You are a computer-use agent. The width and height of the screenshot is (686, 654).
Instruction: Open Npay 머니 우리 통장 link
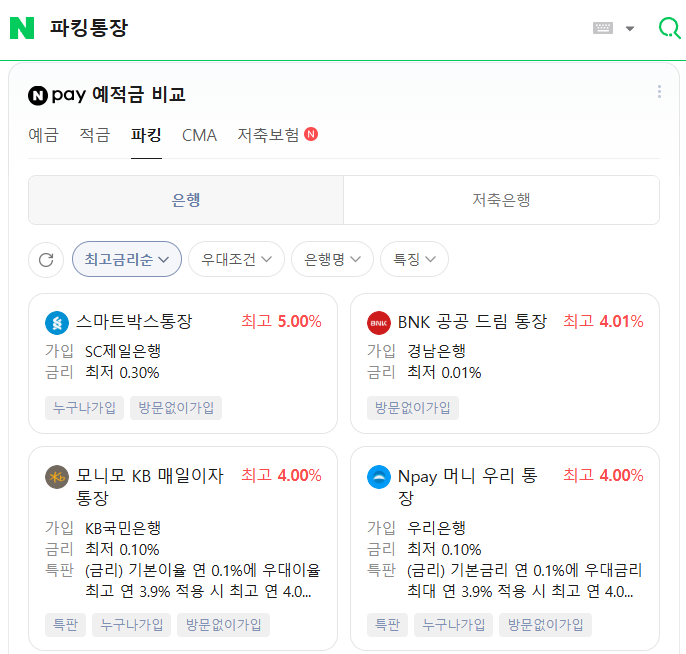click(x=468, y=486)
